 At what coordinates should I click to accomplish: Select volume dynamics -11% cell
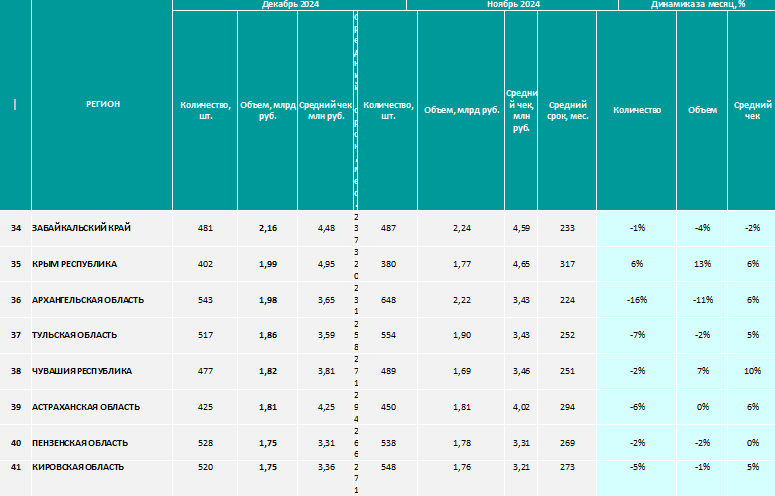click(702, 300)
